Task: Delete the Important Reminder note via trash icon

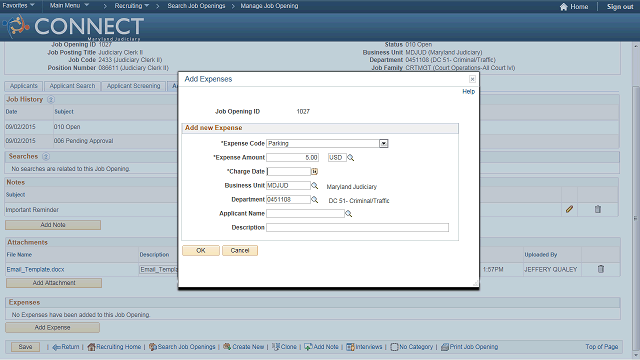Action: [x=598, y=209]
